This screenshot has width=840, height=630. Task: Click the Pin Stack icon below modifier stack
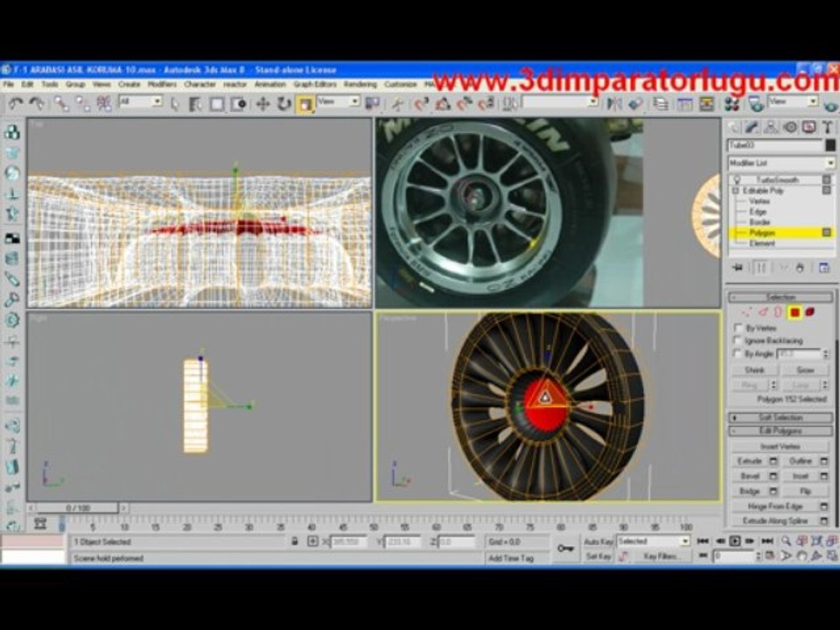738,268
